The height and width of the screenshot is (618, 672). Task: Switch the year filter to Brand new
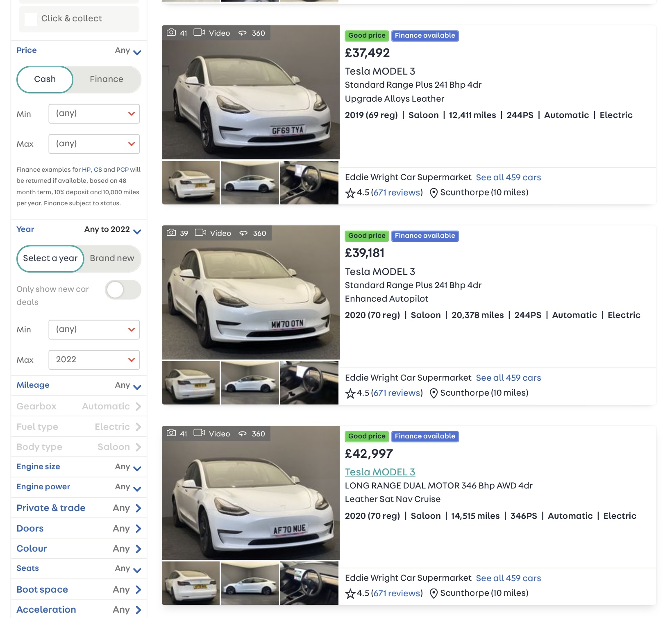click(x=112, y=259)
